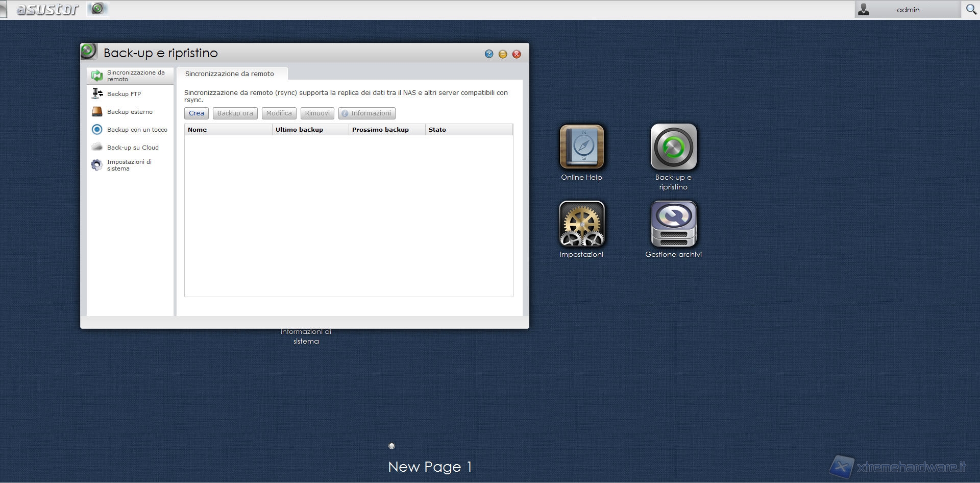The width and height of the screenshot is (980, 483).
Task: Open Backup con un tocco section
Action: [x=137, y=130]
